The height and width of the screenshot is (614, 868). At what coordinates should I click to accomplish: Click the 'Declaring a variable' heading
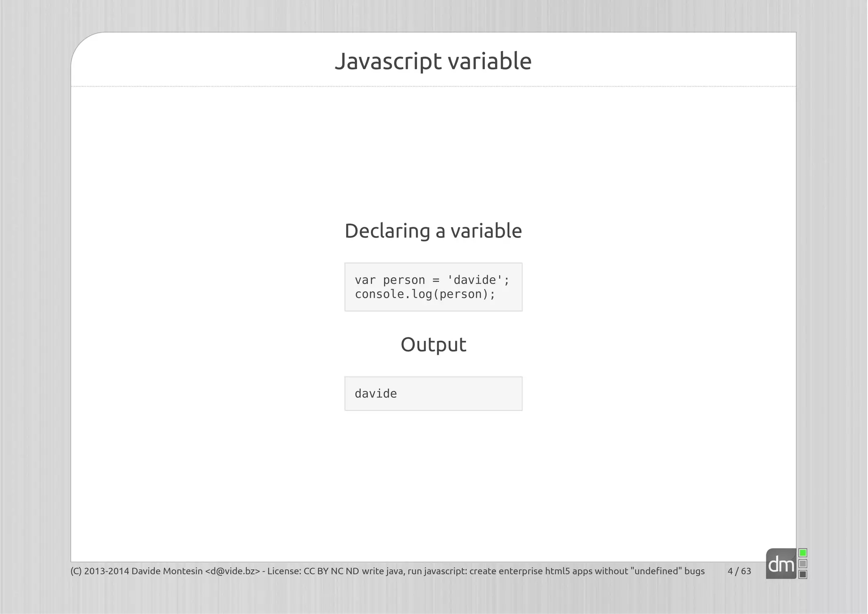(433, 231)
